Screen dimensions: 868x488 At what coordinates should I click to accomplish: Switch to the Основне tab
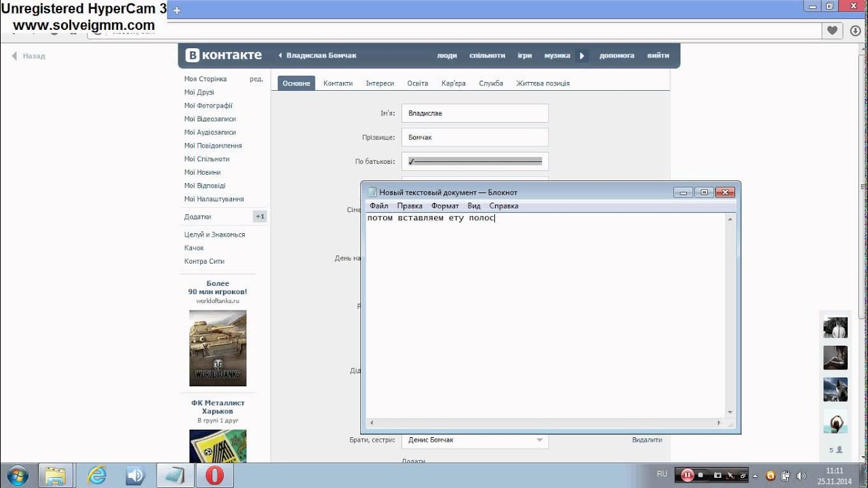coord(296,83)
